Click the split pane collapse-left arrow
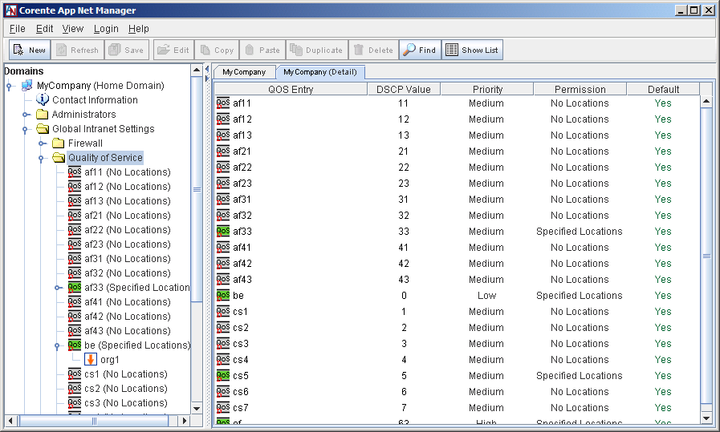Image resolution: width=720 pixels, height=432 pixels. [207, 69]
